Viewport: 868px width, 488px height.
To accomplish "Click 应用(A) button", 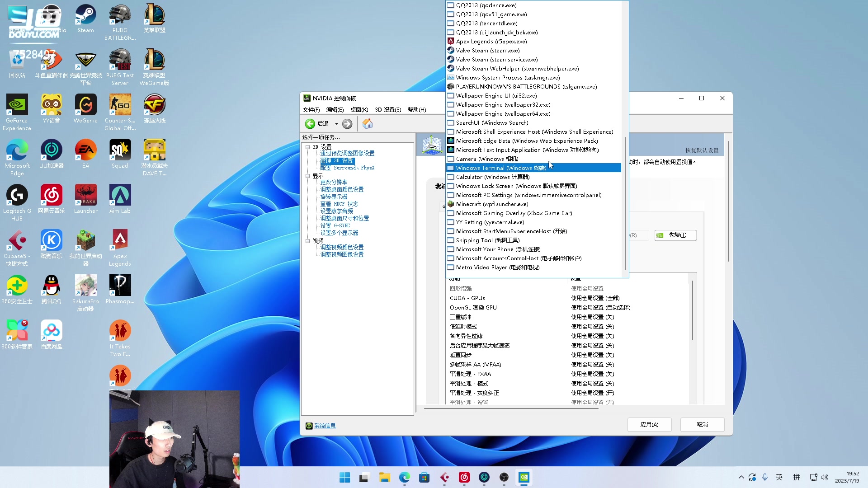I will (x=649, y=425).
